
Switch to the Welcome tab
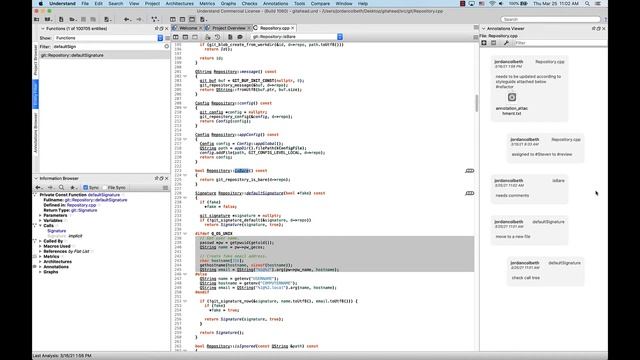coord(188,28)
